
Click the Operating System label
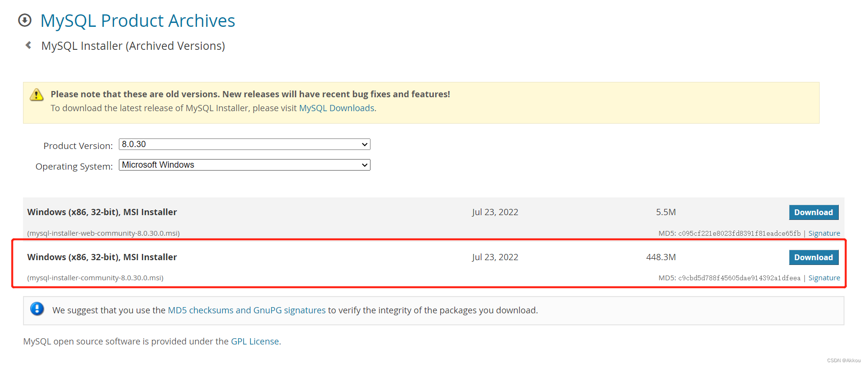pyautogui.click(x=74, y=167)
